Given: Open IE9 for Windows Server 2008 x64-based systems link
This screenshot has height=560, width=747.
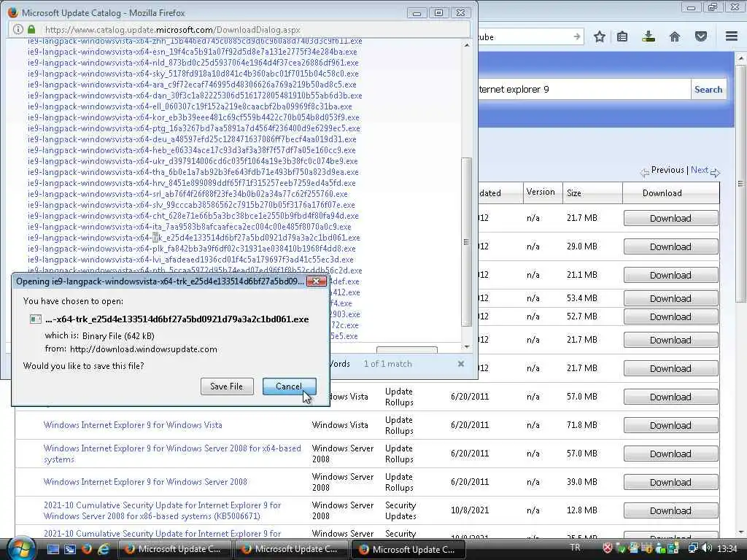Looking at the screenshot, I should coord(172,454).
